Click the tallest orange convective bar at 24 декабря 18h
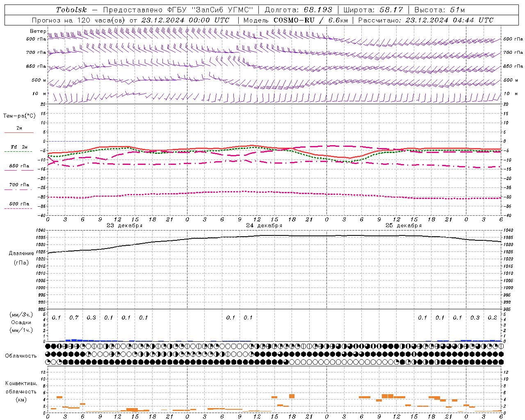This screenshot has height=420, width=525. tap(292, 396)
